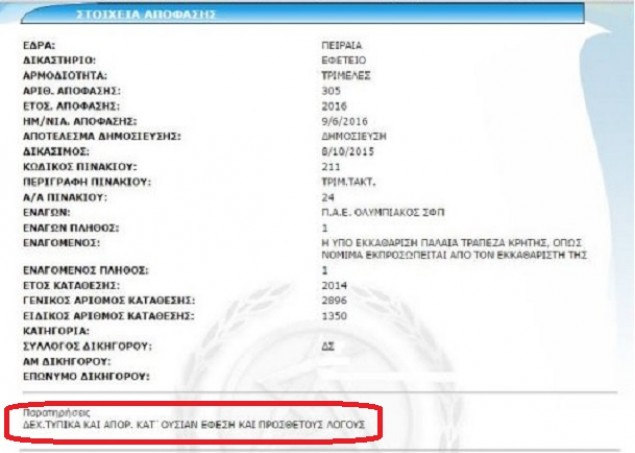Click the Παρατηρήσεις heading
635x453 pixels.
click(56, 413)
